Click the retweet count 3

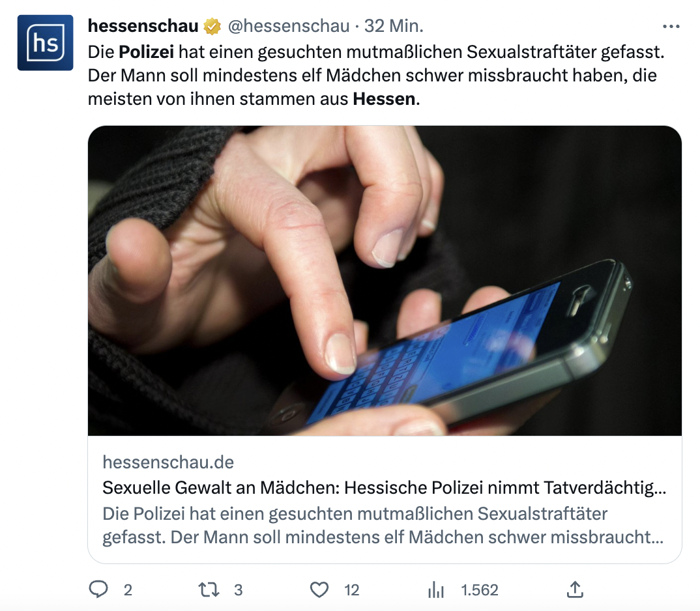[x=239, y=590]
